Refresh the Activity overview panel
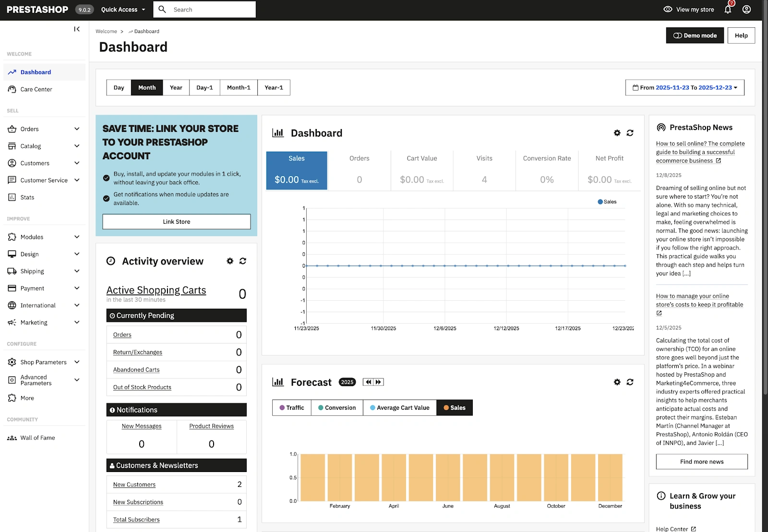The height and width of the screenshot is (532, 768). point(243,261)
